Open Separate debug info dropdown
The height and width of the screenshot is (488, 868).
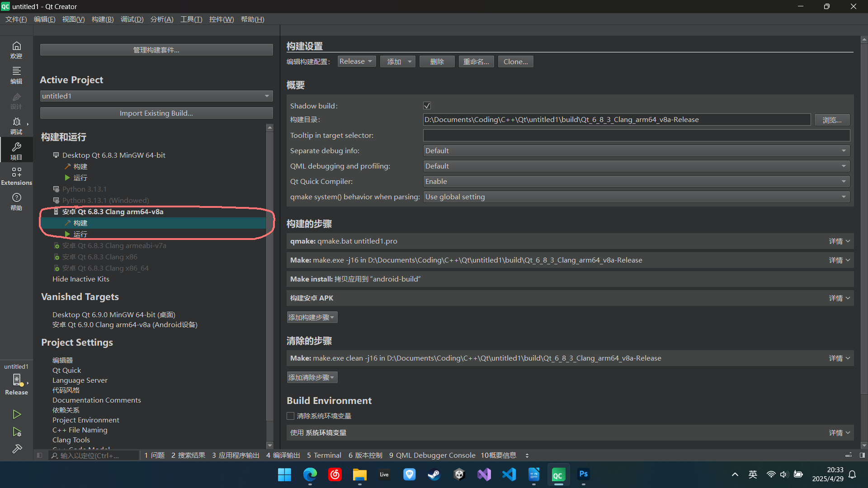click(x=636, y=150)
